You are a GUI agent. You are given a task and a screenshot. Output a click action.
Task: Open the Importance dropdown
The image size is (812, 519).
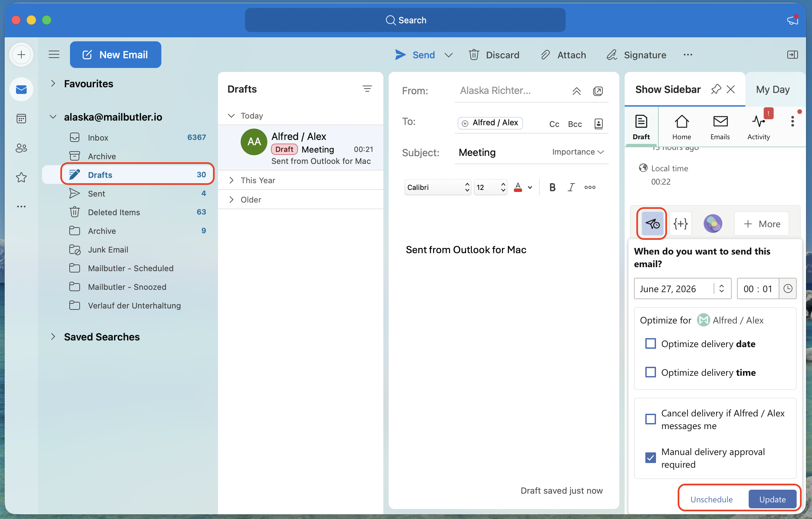coord(578,152)
